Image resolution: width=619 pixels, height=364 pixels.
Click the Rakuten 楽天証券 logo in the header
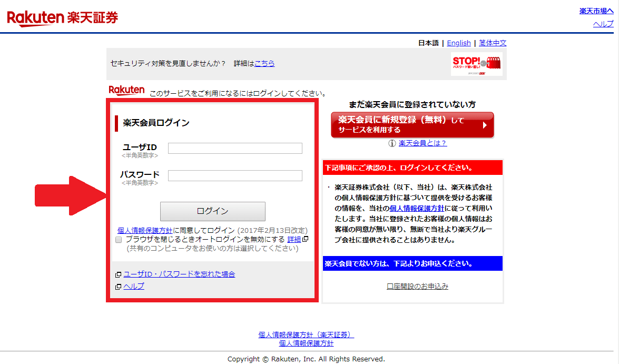62,18
